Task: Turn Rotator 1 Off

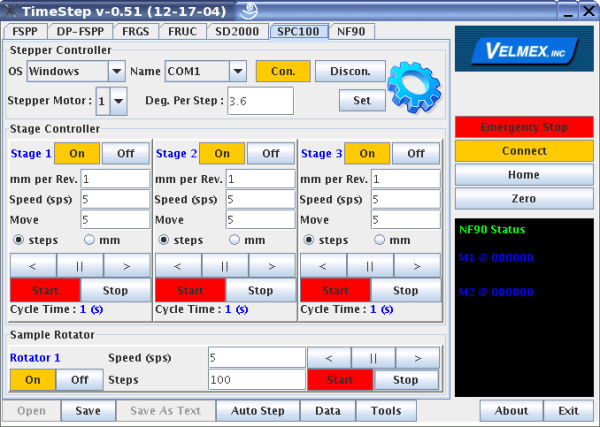Action: coord(80,380)
